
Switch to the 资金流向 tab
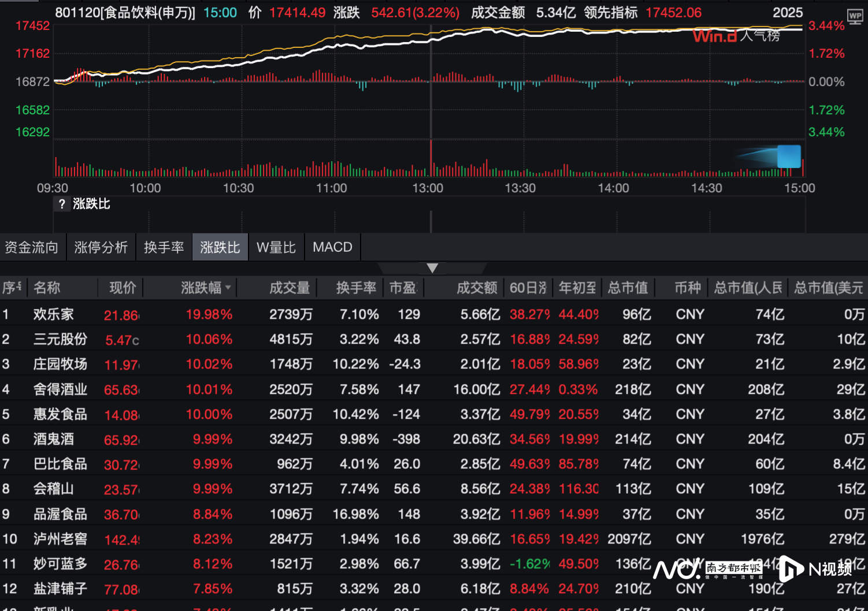[x=31, y=247]
